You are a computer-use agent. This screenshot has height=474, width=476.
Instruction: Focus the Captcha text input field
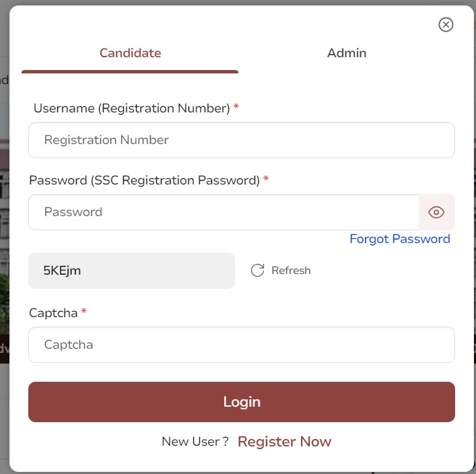point(242,345)
